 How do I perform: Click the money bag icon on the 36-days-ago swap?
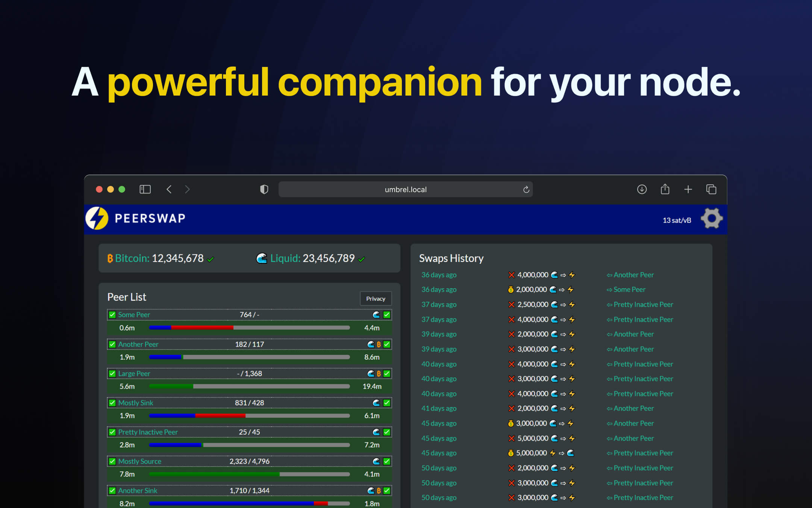click(511, 289)
